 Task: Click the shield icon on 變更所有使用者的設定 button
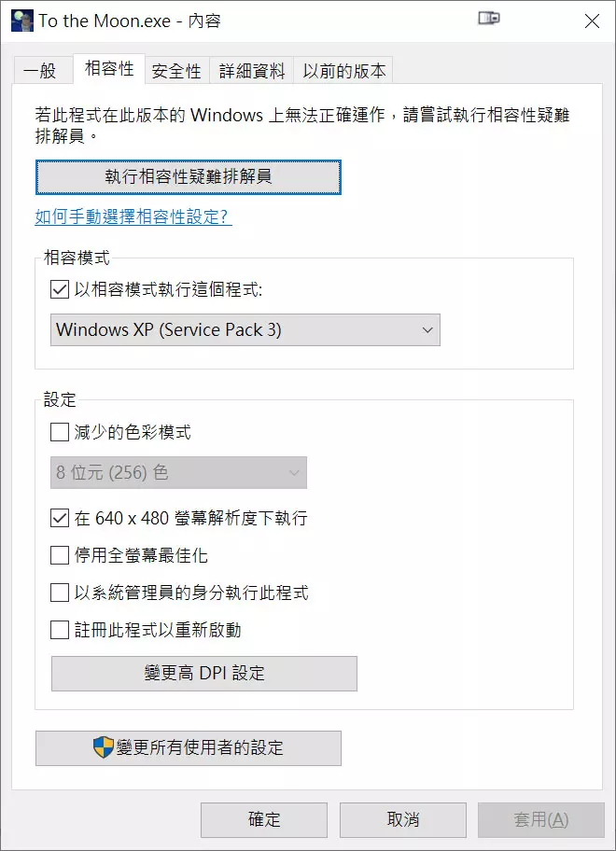click(x=103, y=747)
